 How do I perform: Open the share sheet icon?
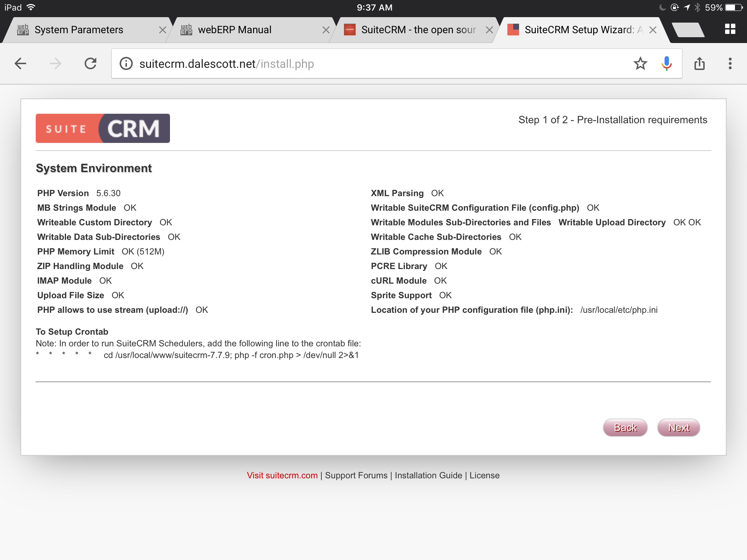pyautogui.click(x=700, y=63)
